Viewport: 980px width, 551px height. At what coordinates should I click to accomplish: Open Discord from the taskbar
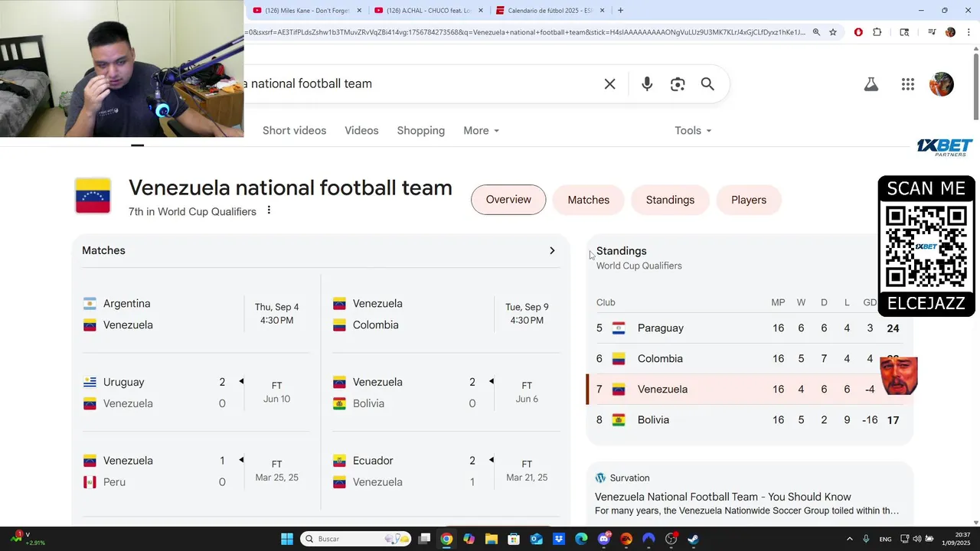click(x=603, y=539)
